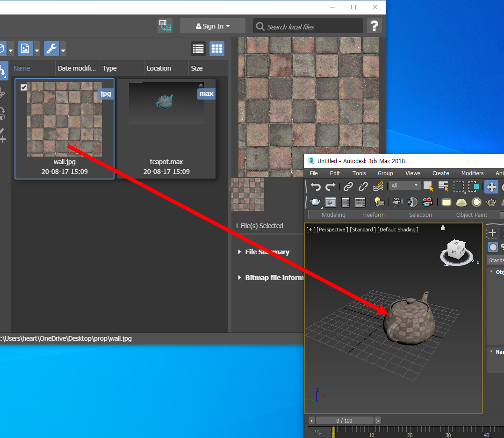Viewport: 504px width, 438px height.
Task: Select the Geometry category circle icon
Action: 493,247
